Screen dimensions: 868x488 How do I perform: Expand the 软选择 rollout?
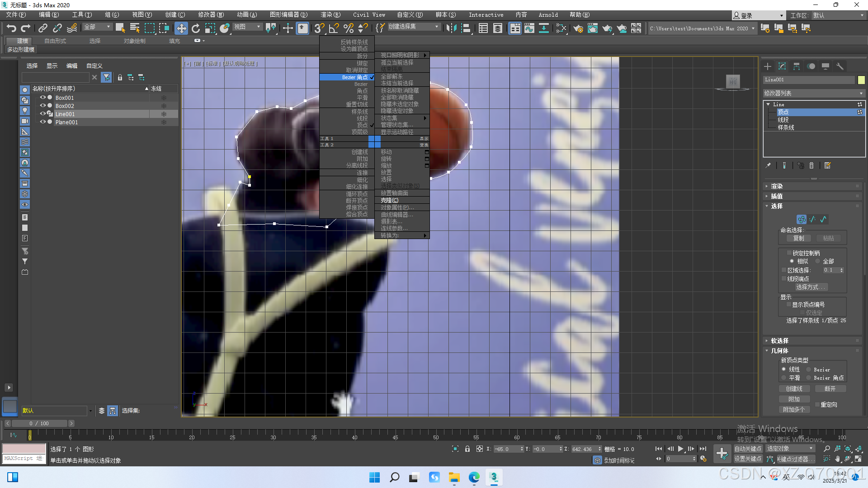tap(779, 341)
